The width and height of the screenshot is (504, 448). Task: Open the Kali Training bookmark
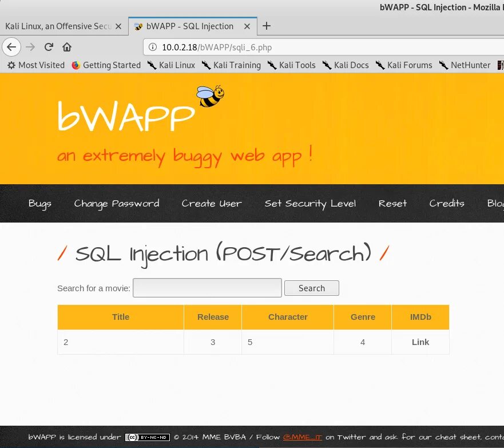tap(232, 65)
